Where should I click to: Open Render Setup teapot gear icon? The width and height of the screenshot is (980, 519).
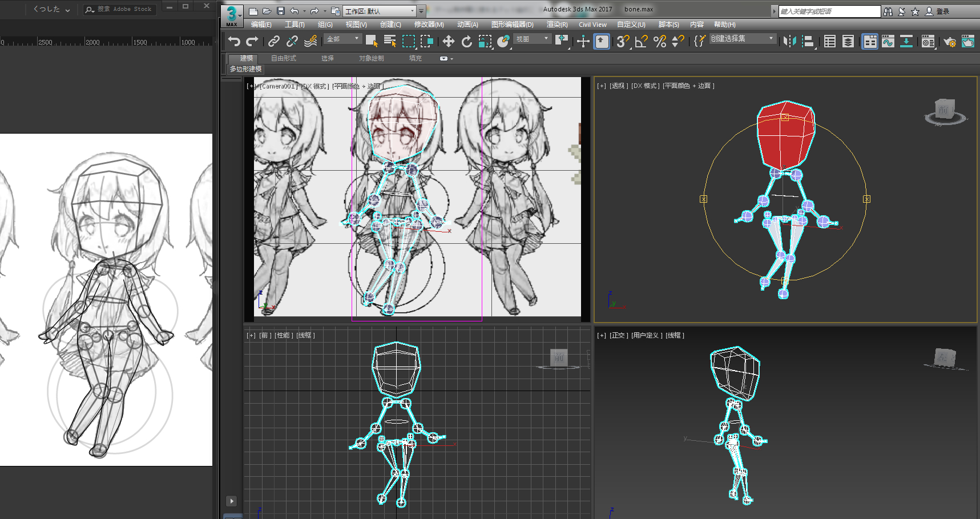point(950,41)
